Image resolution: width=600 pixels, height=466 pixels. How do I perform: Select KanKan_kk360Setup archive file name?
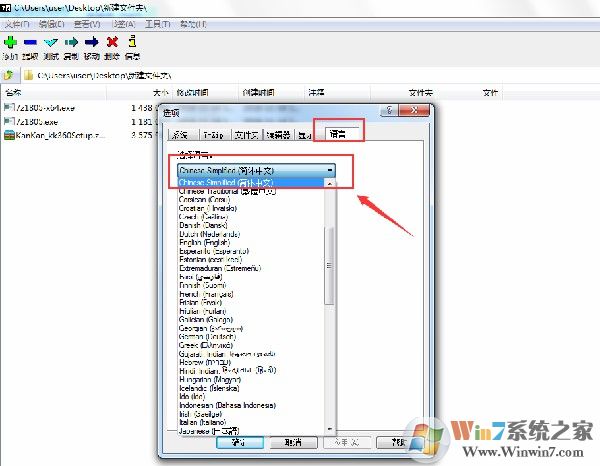pos(60,135)
